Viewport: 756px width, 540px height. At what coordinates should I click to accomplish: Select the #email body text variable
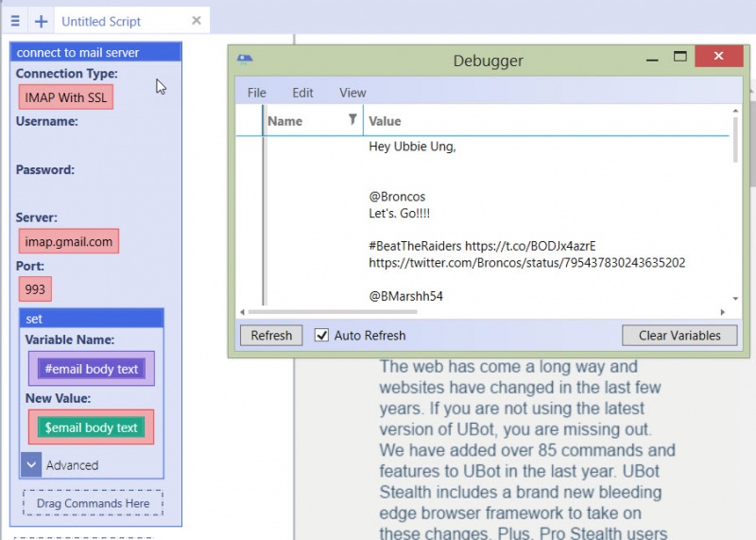[92, 369]
